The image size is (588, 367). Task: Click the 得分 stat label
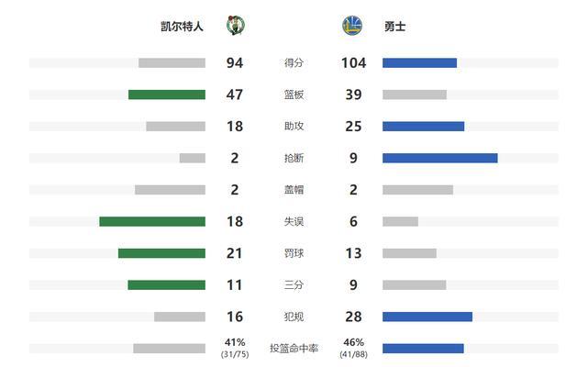coord(294,62)
